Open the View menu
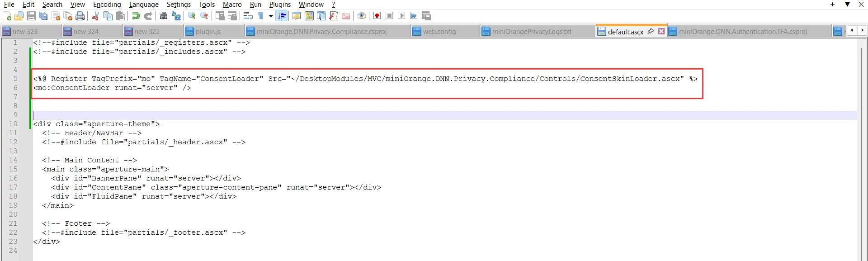Screen dimensions: 868x261 tap(78, 5)
